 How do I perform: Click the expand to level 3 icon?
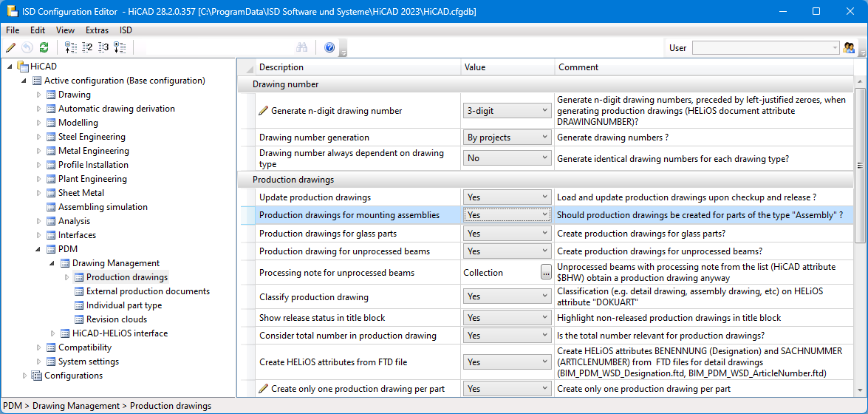103,47
